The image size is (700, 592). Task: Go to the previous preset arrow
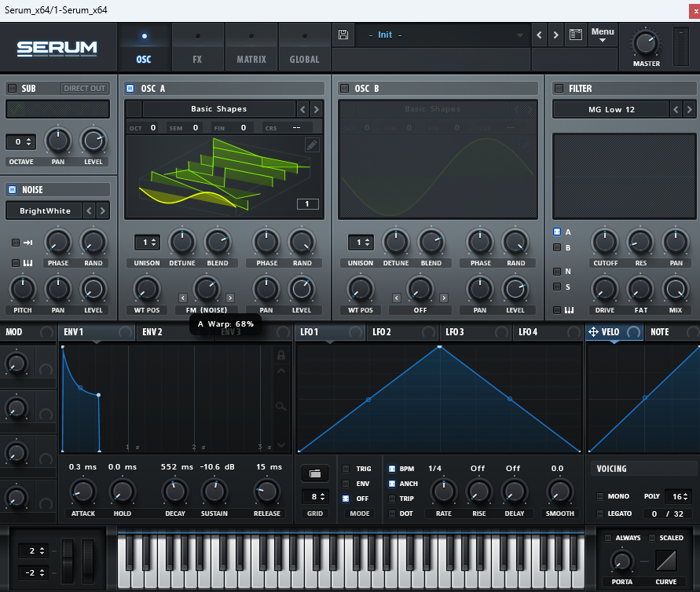(x=539, y=35)
